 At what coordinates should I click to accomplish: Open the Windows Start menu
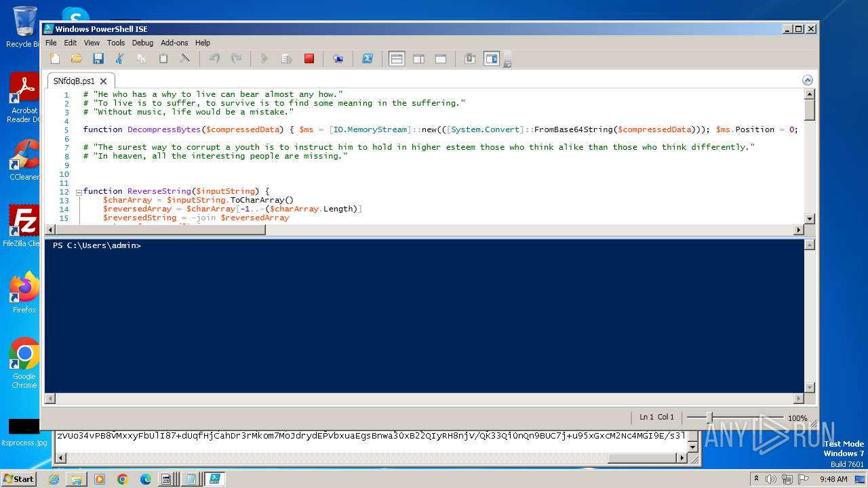(x=18, y=479)
